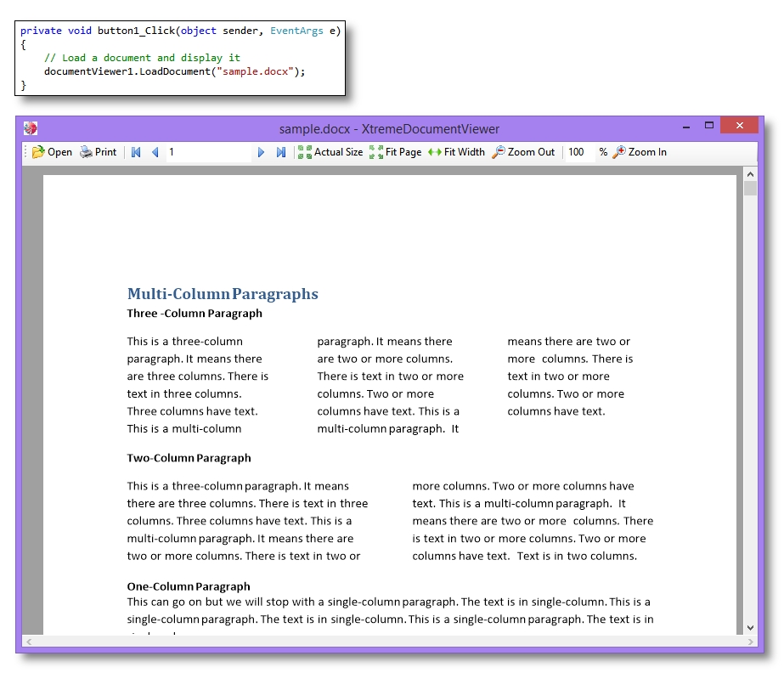
Task: Select the Fit Width text button
Action: point(465,152)
